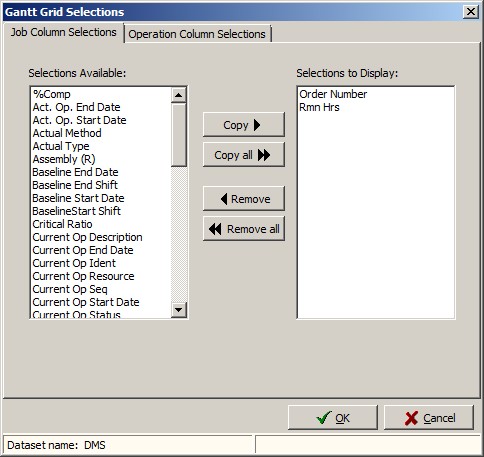Cancel the dialog with red X button

429,418
